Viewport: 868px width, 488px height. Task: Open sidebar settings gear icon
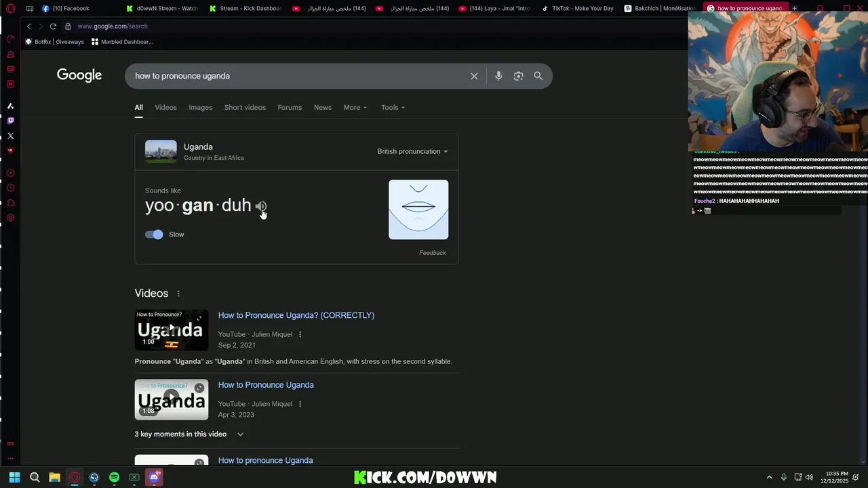[10, 218]
